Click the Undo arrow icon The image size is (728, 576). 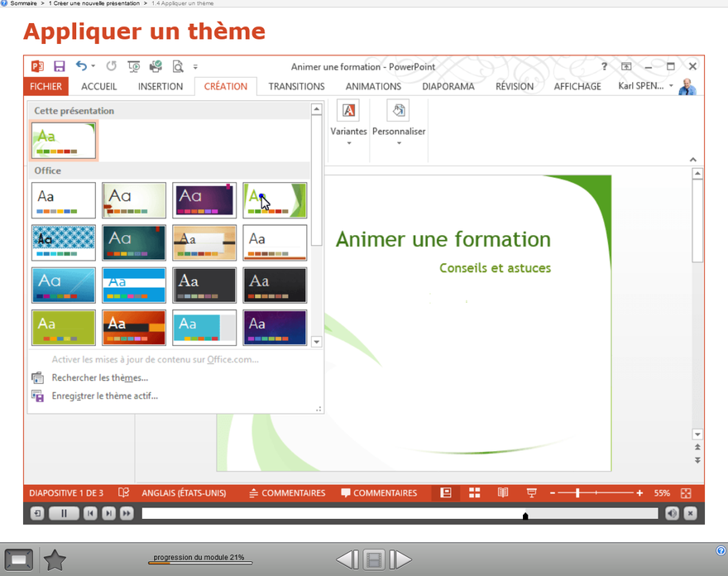coord(81,66)
